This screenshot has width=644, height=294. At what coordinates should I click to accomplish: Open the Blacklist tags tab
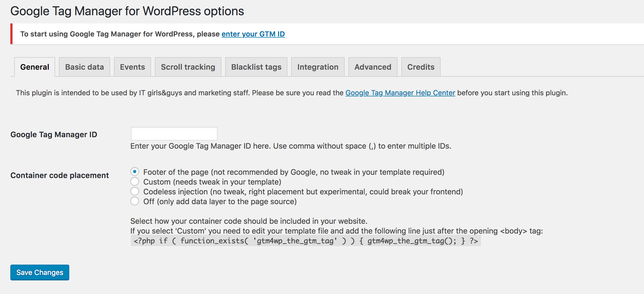(256, 67)
